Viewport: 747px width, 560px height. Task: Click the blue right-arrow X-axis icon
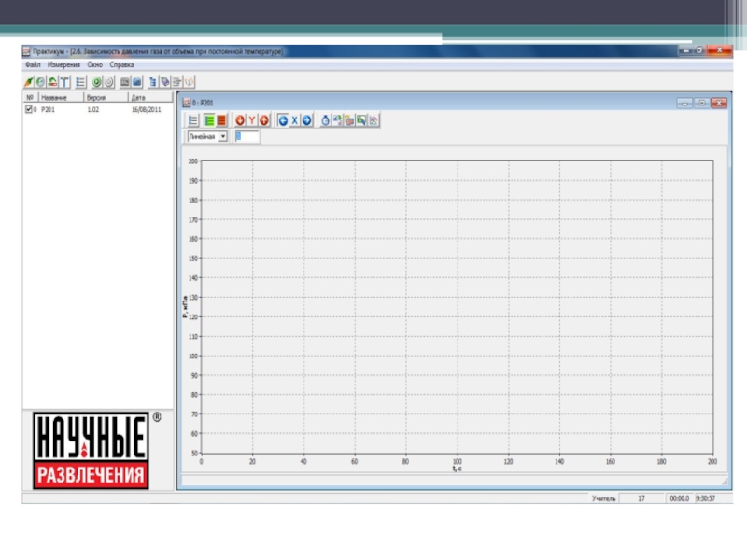click(x=307, y=120)
